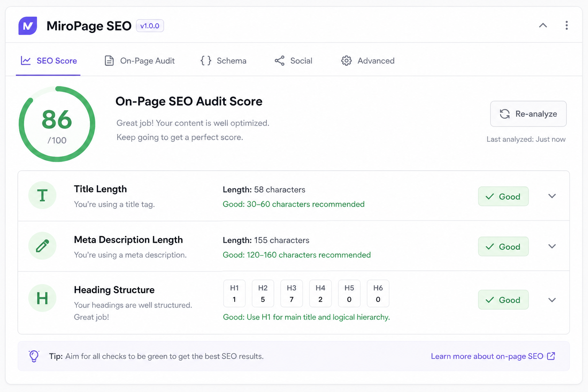Click the H6 count box
Screen dimensions: 588x392
click(378, 294)
